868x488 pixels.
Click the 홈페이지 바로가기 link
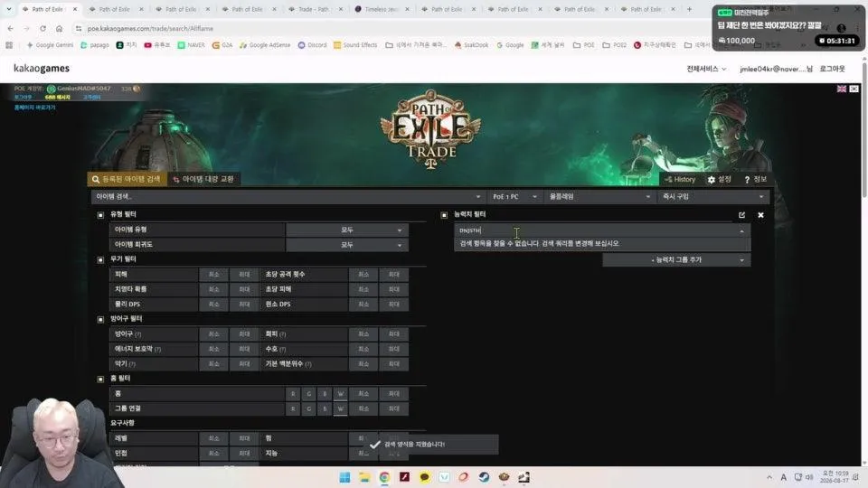pyautogui.click(x=35, y=108)
